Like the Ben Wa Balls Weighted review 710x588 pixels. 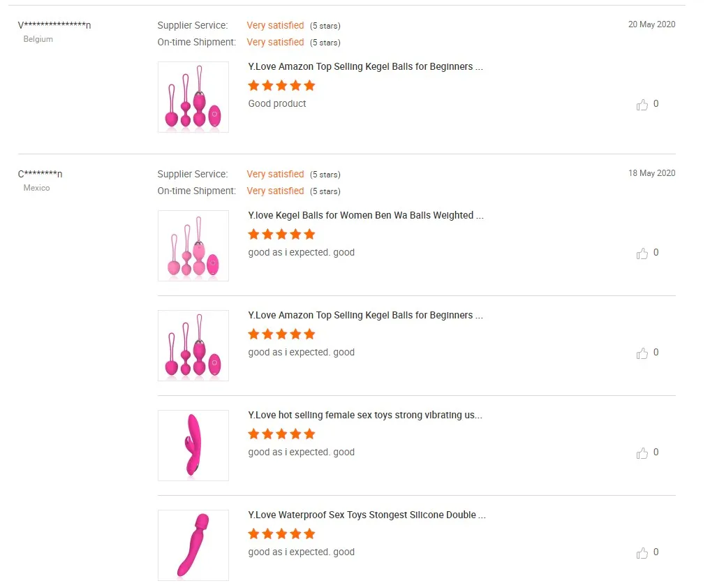(x=642, y=253)
